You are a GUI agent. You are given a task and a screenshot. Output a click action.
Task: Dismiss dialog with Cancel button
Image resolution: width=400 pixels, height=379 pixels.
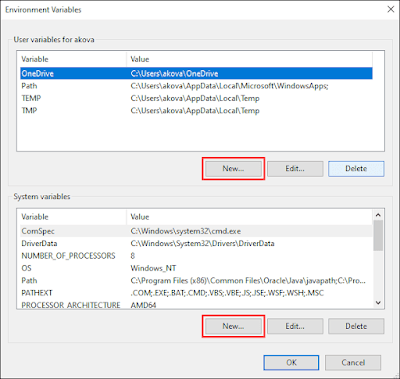tap(353, 363)
